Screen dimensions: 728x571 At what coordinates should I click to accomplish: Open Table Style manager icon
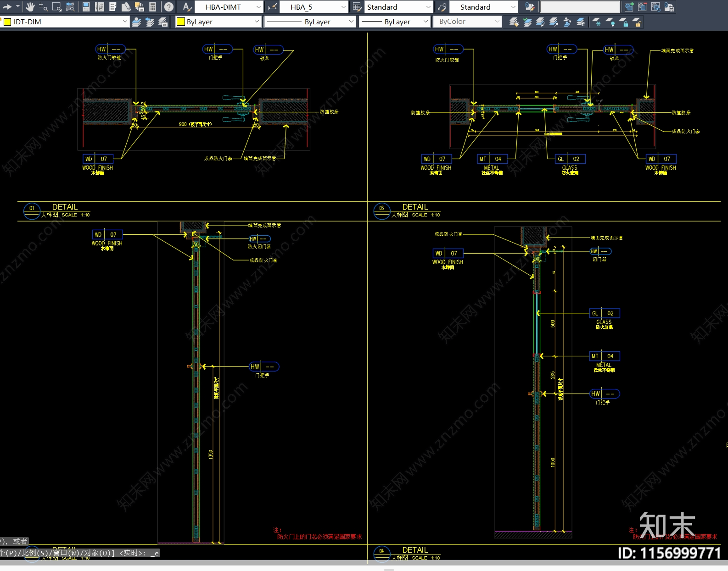[x=357, y=7]
